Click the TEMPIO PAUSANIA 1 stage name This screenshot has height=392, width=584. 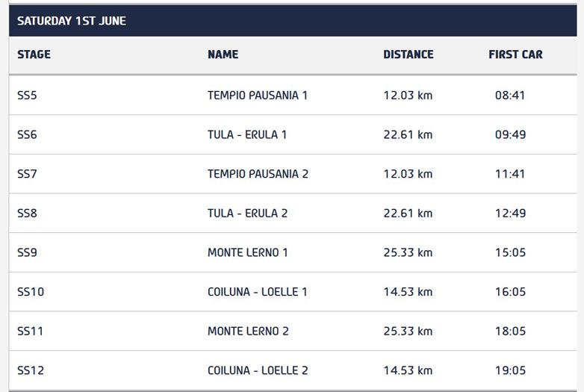[x=257, y=96]
